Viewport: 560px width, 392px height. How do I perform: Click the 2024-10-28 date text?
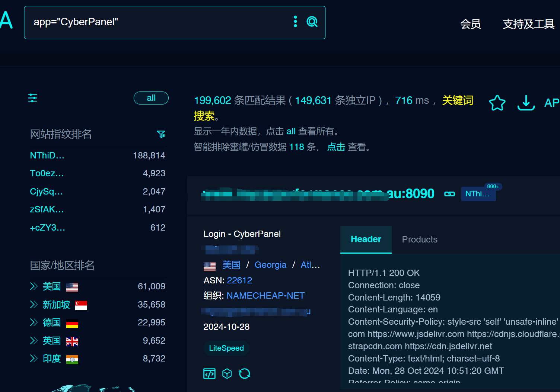(x=226, y=327)
